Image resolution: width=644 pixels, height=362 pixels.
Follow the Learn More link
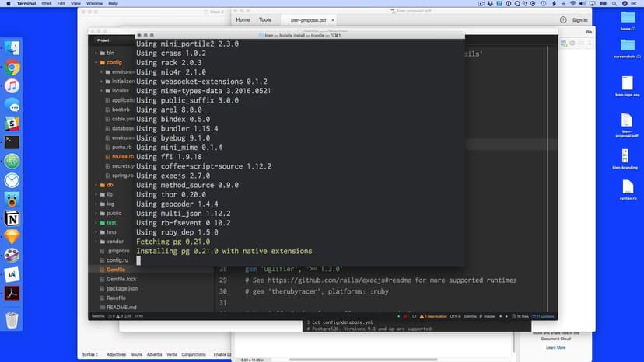pos(555,347)
